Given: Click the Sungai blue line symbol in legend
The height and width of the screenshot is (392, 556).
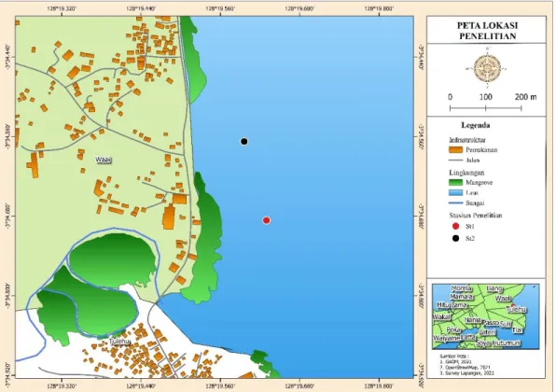Looking at the screenshot, I should 455,203.
